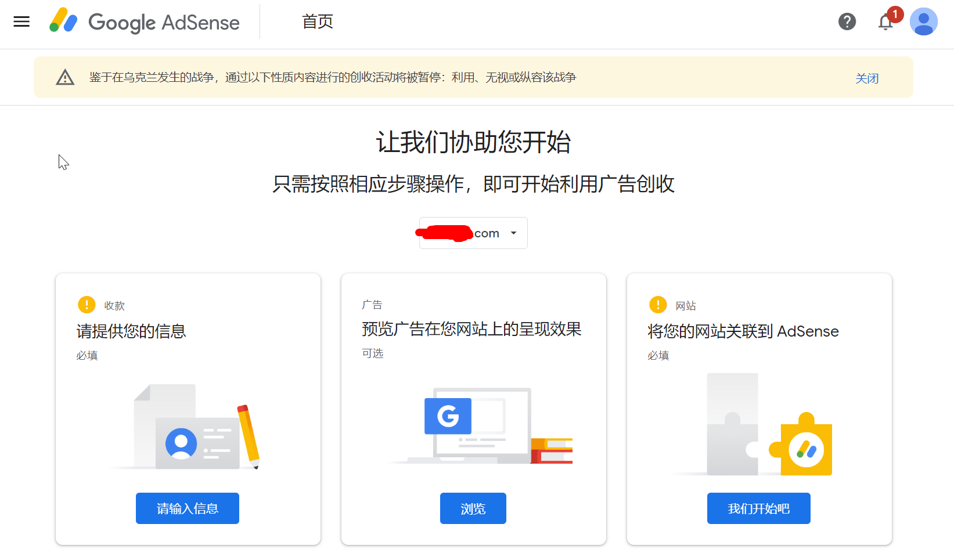The width and height of the screenshot is (954, 560).
Task: Click the 收款 yellow alert icon
Action: click(87, 305)
